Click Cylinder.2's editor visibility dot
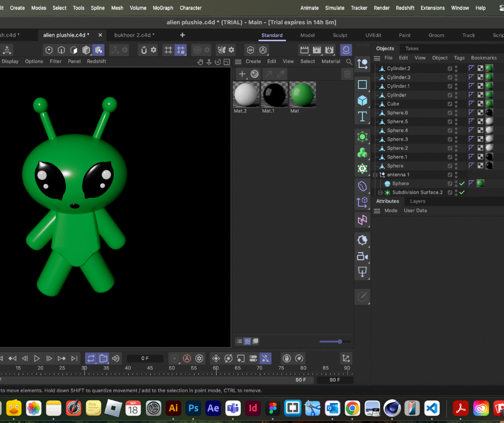 456,67
